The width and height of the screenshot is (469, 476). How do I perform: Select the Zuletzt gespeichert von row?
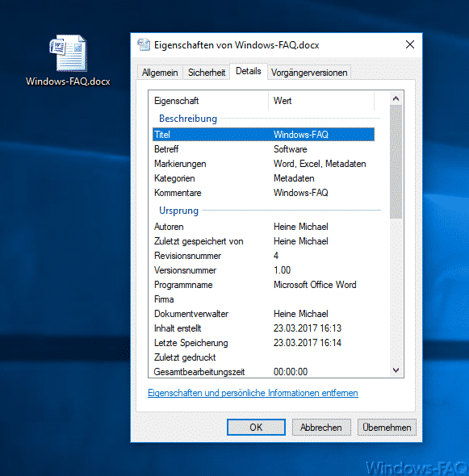tap(263, 241)
